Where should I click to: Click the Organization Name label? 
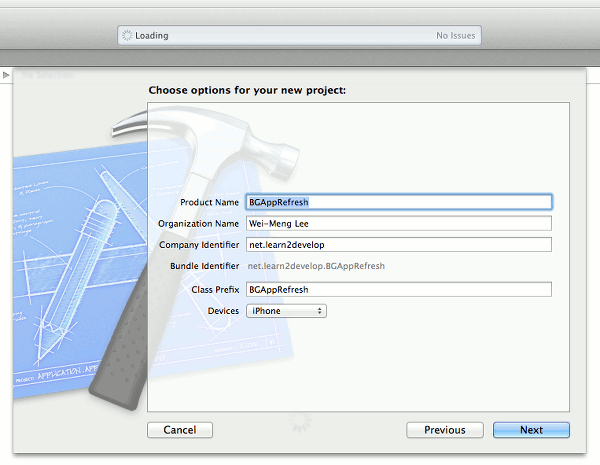click(x=199, y=223)
